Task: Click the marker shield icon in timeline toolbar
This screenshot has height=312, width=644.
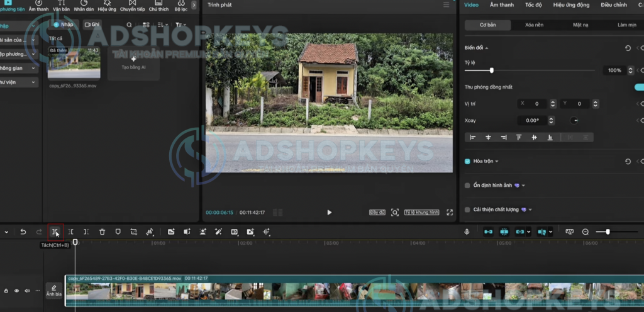Action: click(x=118, y=232)
